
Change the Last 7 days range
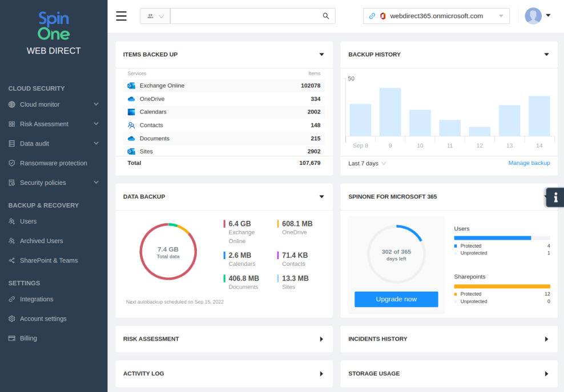coord(367,163)
